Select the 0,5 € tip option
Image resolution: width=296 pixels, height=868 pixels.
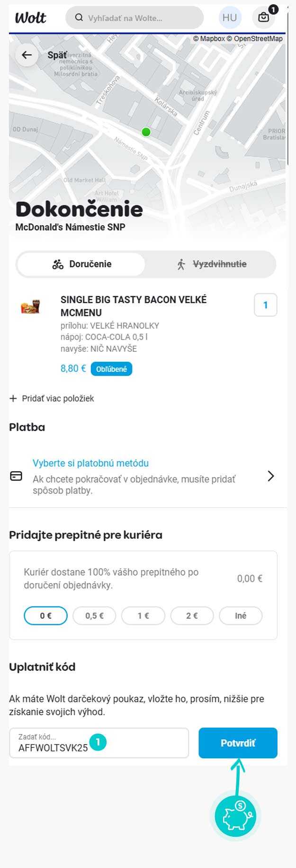[x=94, y=615]
